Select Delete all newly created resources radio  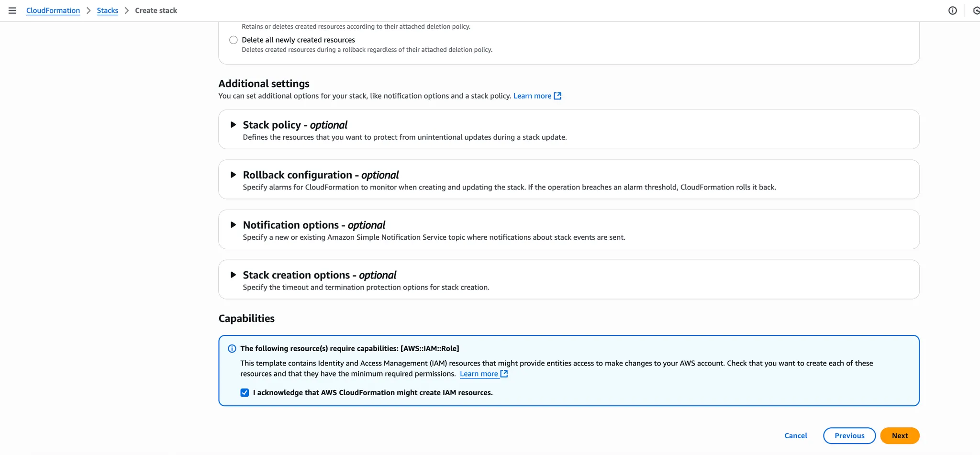coord(234,40)
